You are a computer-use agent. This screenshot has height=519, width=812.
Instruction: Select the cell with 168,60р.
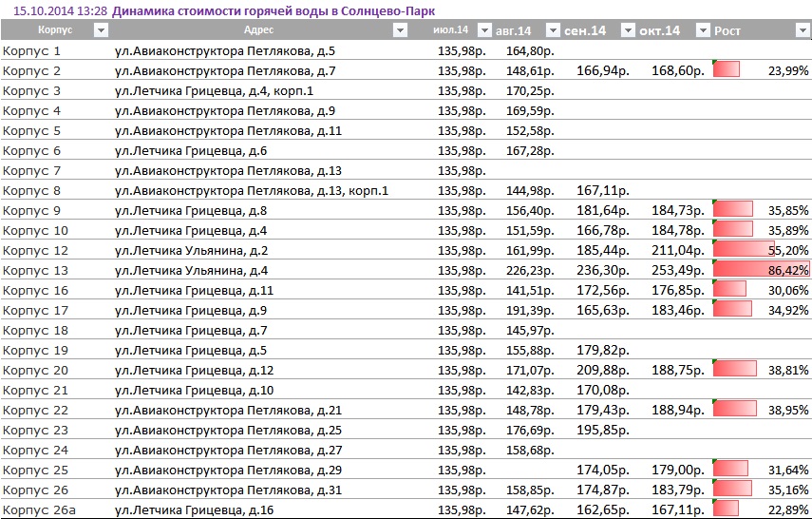(678, 70)
